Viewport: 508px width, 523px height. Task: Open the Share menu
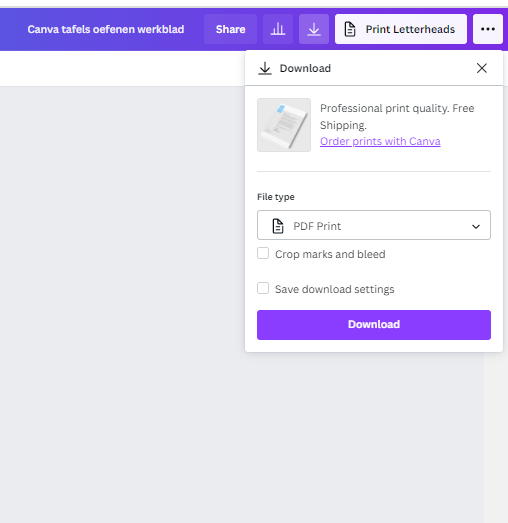(x=230, y=29)
